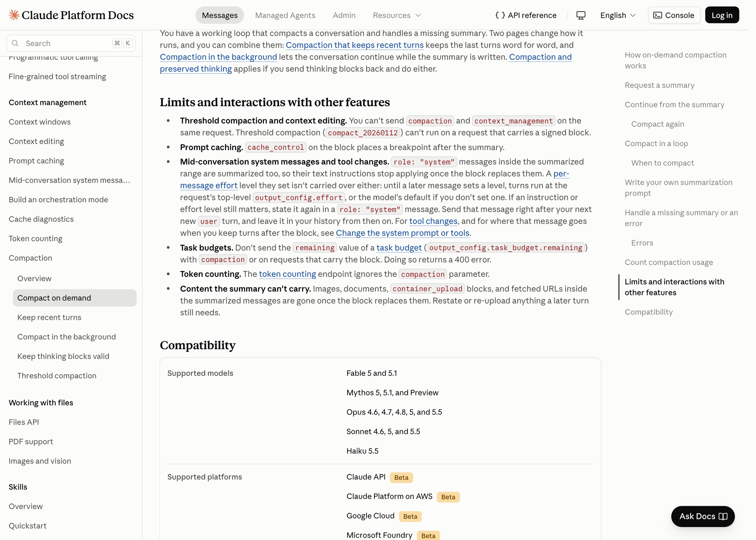Image resolution: width=756 pixels, height=540 pixels.
Task: Select Prompt caching in sidebar
Action: [36, 161]
